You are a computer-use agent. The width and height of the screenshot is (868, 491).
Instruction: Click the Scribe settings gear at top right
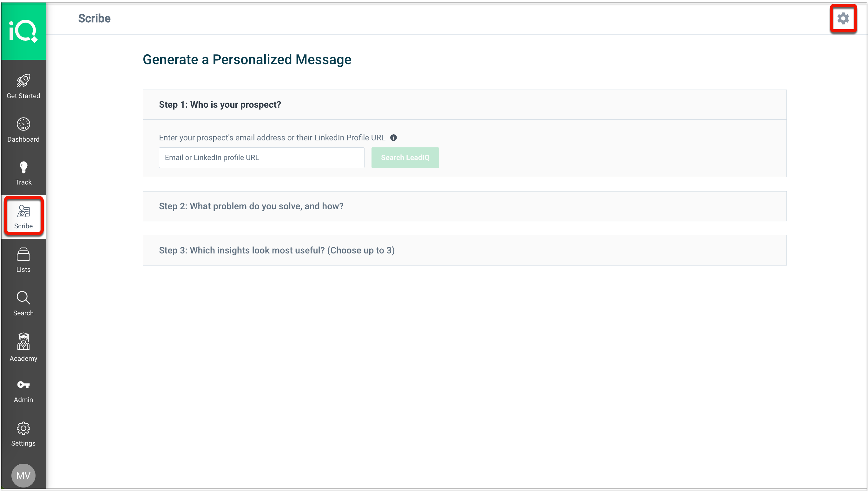pyautogui.click(x=843, y=18)
